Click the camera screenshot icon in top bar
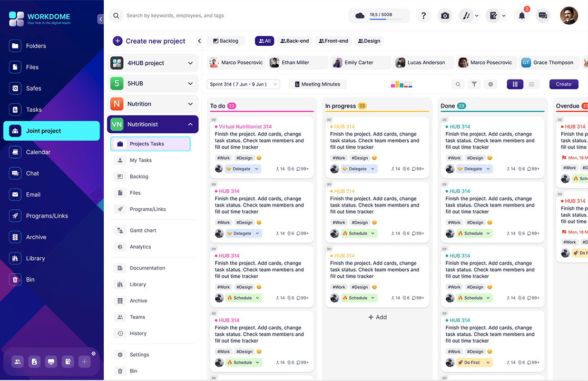 pos(445,16)
